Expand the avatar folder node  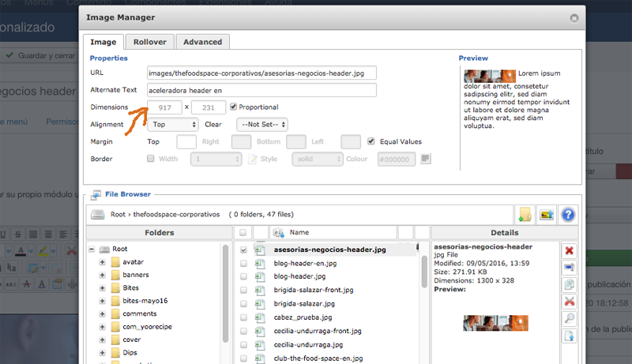103,262
